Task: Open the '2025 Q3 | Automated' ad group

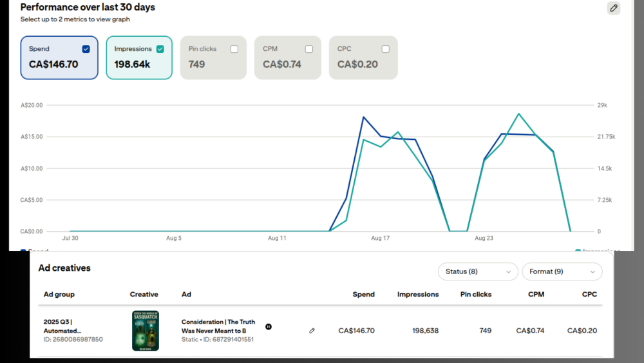Action: pyautogui.click(x=62, y=326)
